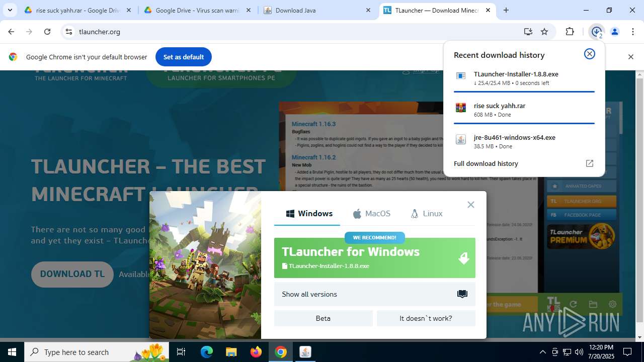Open the Chrome profile icon
Image resolution: width=644 pixels, height=362 pixels.
615,32
